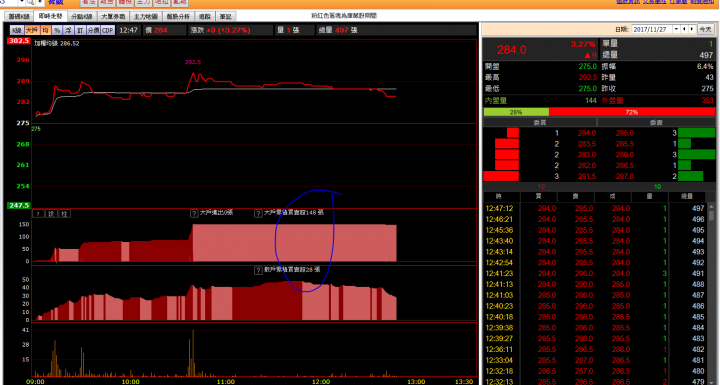Click the ? icon next to 大戶進出
Image resolution: width=720 pixels, height=385 pixels.
click(194, 214)
